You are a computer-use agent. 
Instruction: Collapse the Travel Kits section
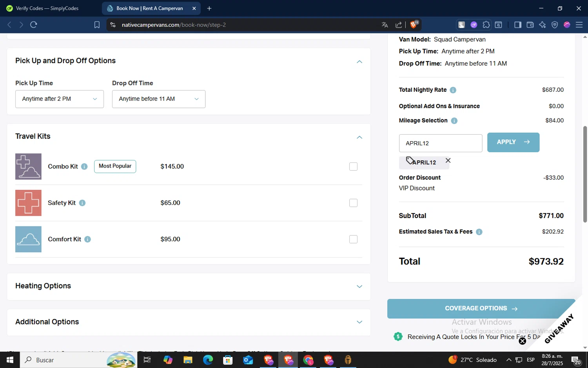(359, 137)
